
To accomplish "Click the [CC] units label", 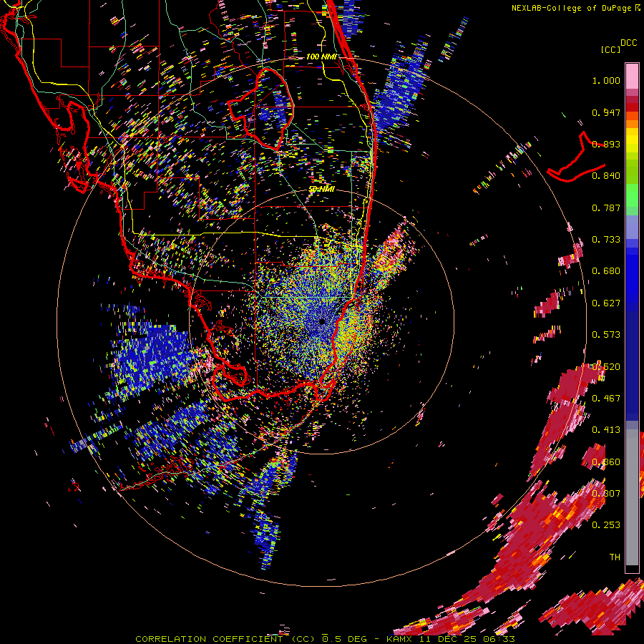I will [x=610, y=49].
